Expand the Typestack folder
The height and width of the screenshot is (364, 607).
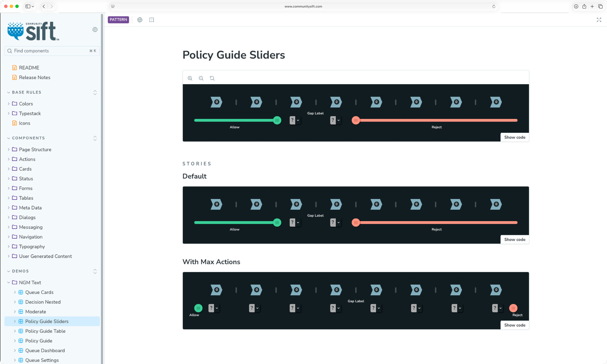[x=30, y=113]
